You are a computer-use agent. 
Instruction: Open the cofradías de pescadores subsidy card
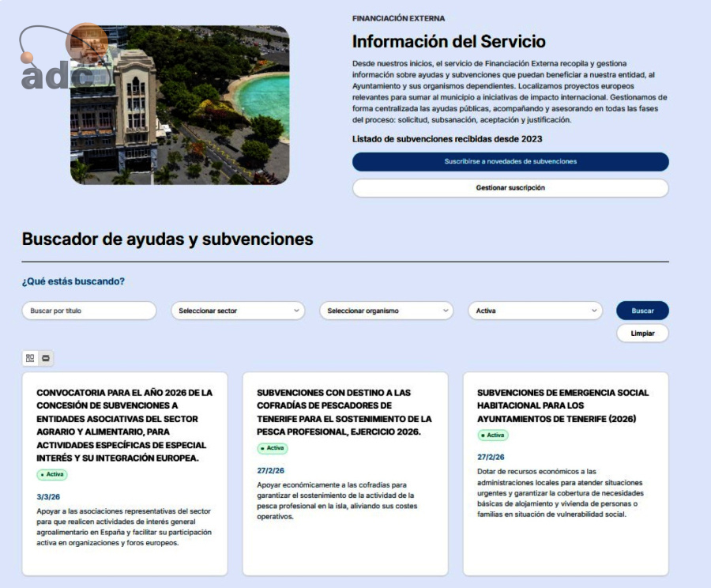pos(345,413)
